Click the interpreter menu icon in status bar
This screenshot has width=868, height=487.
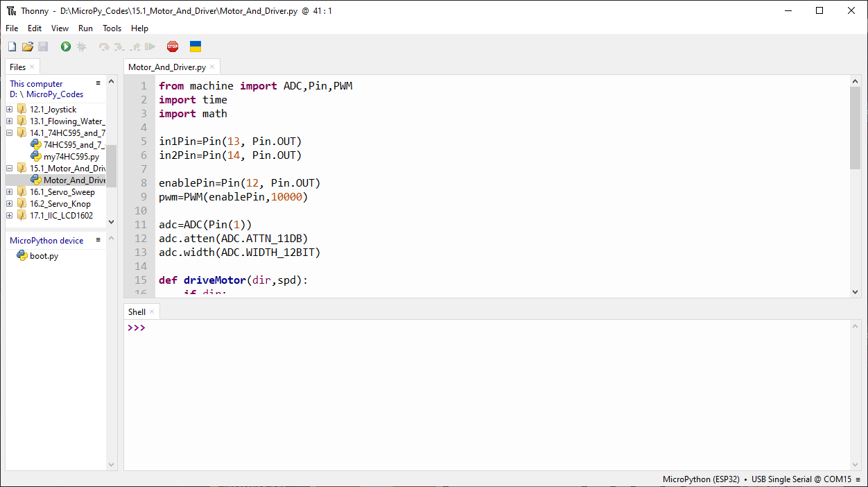pos(858,479)
